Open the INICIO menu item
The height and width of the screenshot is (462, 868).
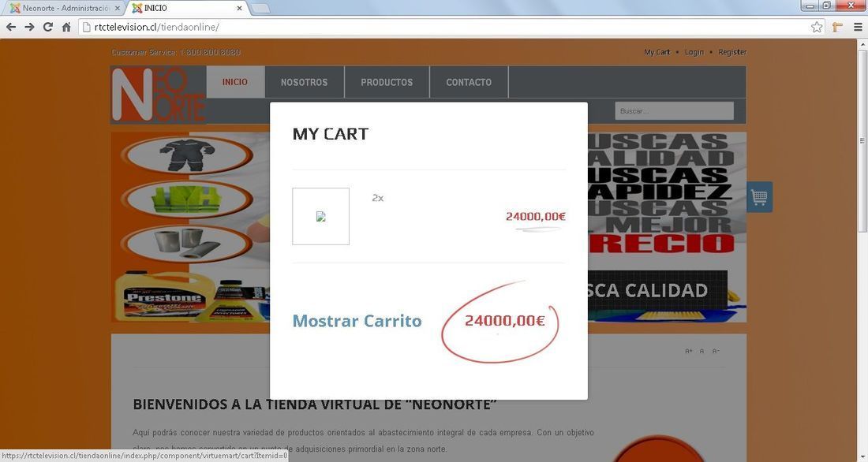[235, 82]
